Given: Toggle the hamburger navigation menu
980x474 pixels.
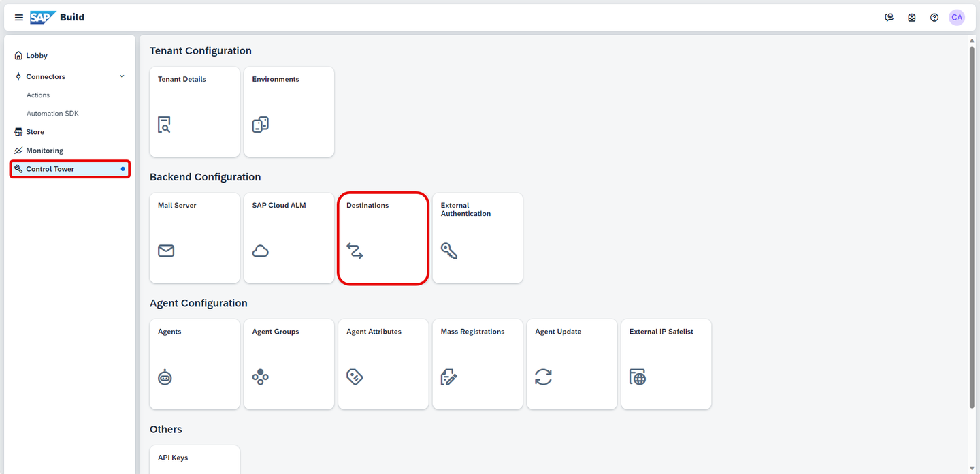Looking at the screenshot, I should 19,18.
